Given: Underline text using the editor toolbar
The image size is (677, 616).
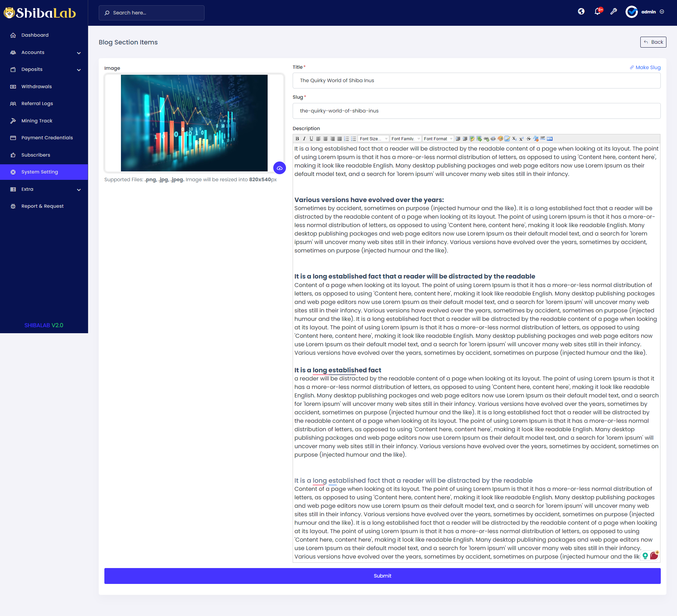Looking at the screenshot, I should click(x=311, y=139).
